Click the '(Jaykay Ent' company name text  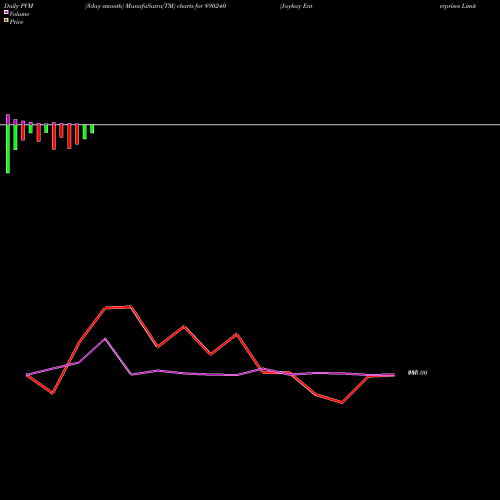[296, 6]
